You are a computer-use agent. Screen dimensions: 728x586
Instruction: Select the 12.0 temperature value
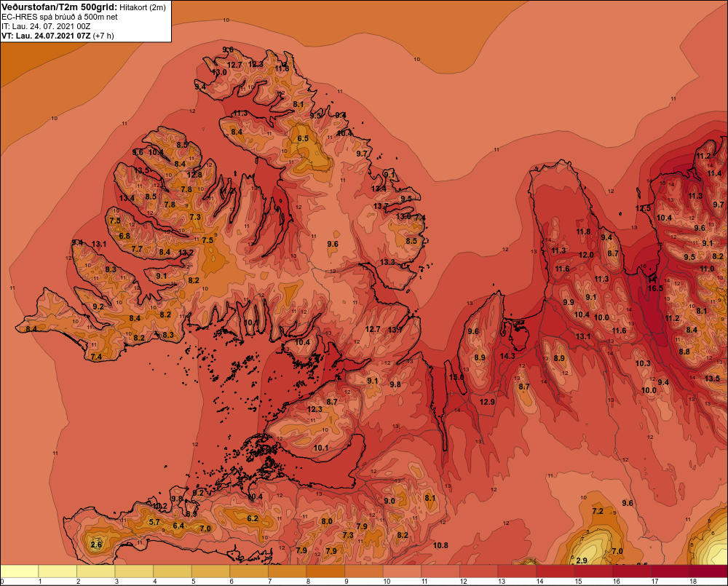[586, 255]
